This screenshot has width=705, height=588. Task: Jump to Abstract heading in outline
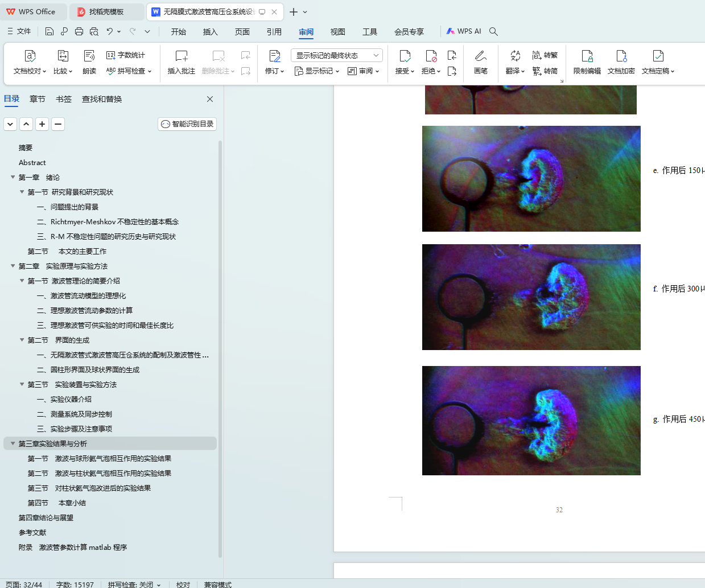point(32,162)
